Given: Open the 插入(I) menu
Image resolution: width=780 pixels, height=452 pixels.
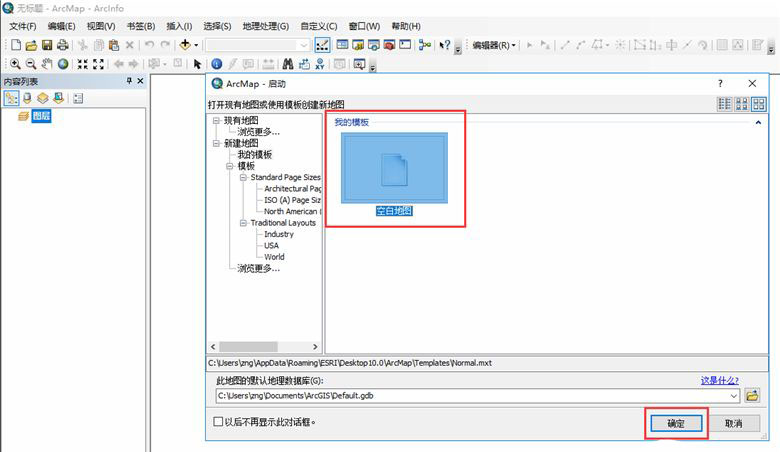Looking at the screenshot, I should pyautogui.click(x=179, y=26).
